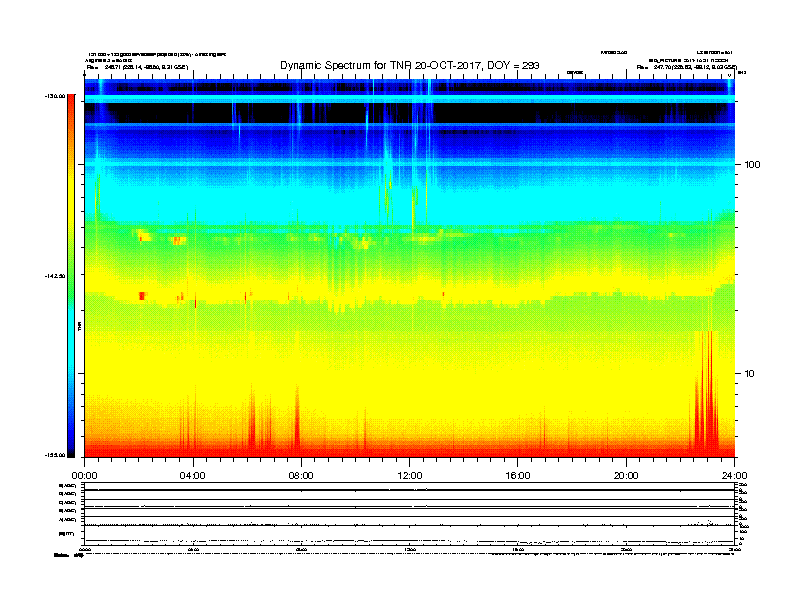The width and height of the screenshot is (792, 612).
Task: Click the lower time-series panel strip
Action: click(410, 513)
